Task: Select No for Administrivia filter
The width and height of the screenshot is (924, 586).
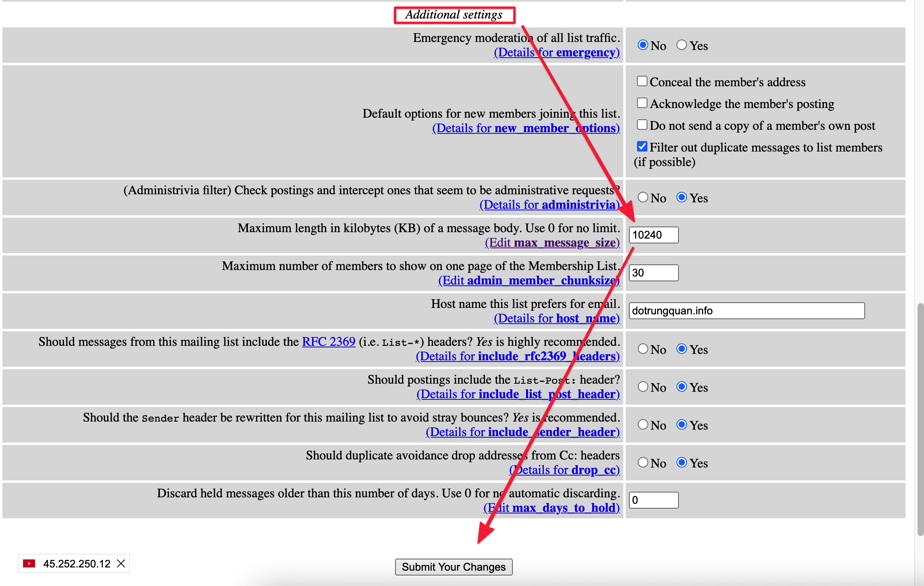Action: (x=643, y=197)
